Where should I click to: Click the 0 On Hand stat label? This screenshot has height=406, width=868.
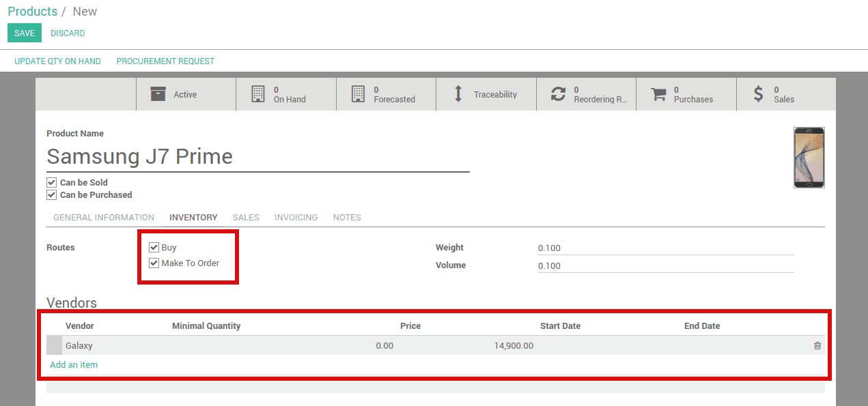[290, 94]
